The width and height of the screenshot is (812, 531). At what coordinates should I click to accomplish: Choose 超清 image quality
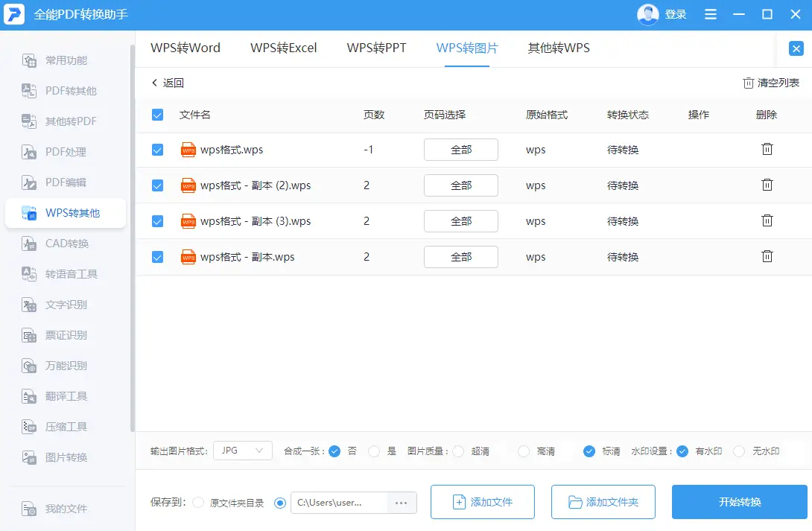click(x=458, y=451)
